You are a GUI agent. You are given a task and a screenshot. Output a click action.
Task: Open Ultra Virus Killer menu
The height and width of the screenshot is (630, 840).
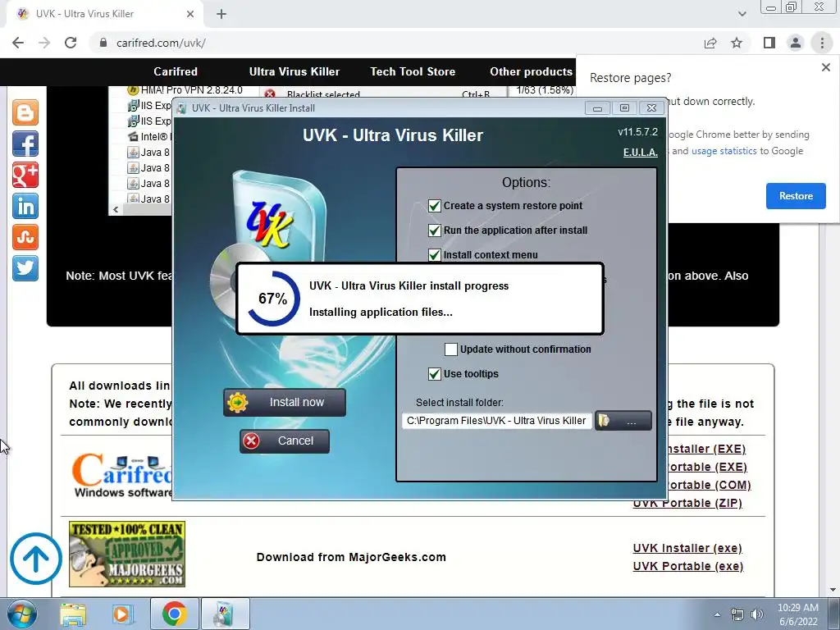[x=294, y=72]
